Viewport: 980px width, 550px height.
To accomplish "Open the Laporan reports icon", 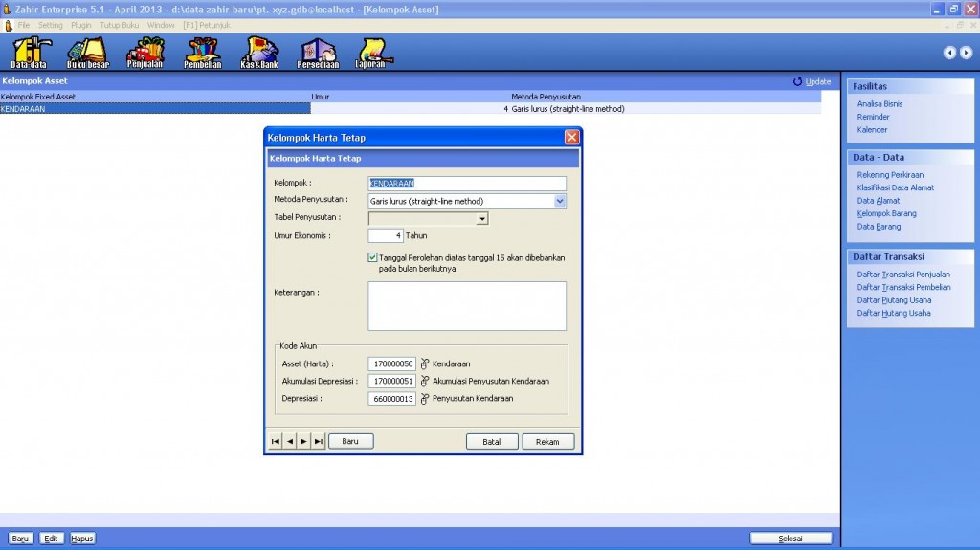I will (x=372, y=52).
